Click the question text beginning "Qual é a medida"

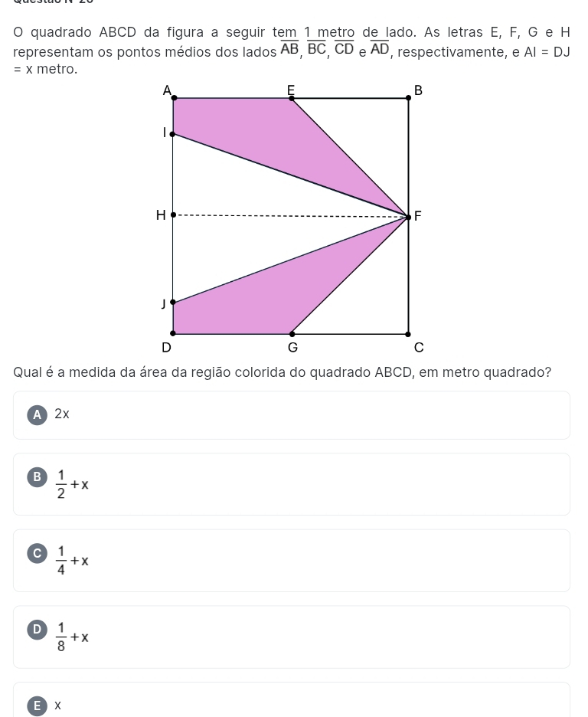[282, 373]
